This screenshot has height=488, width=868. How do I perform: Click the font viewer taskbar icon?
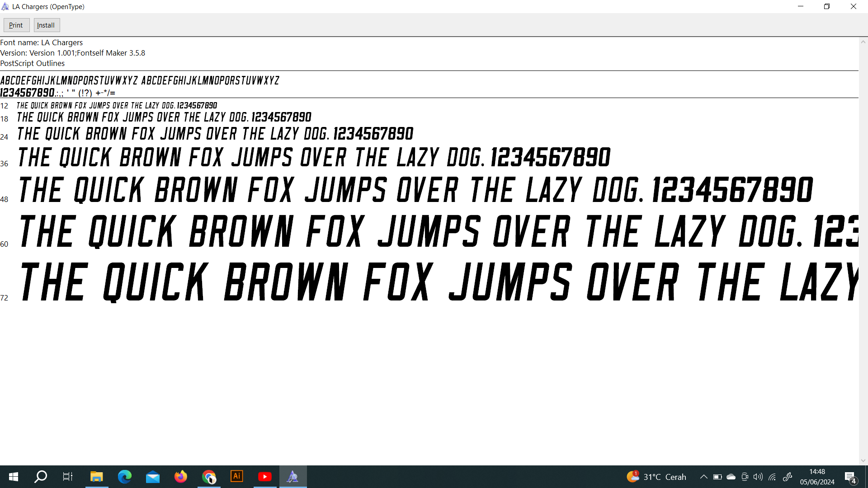tap(293, 477)
